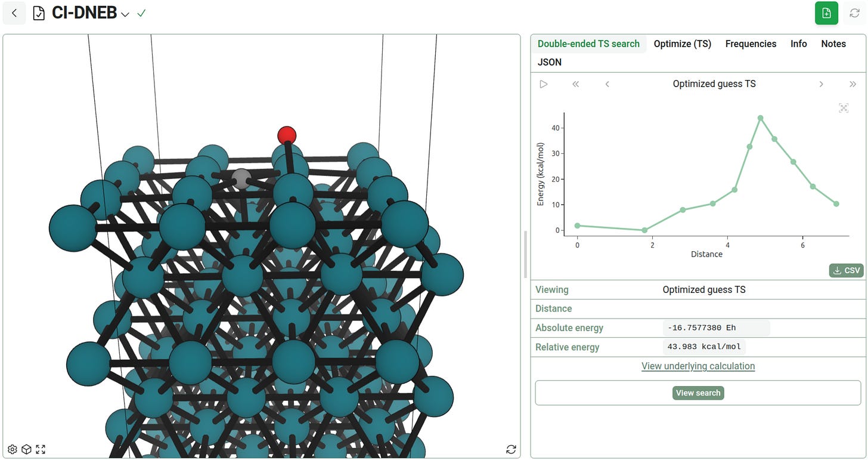The width and height of the screenshot is (868, 460).
Task: Go back using the left chevron button
Action: [x=14, y=13]
